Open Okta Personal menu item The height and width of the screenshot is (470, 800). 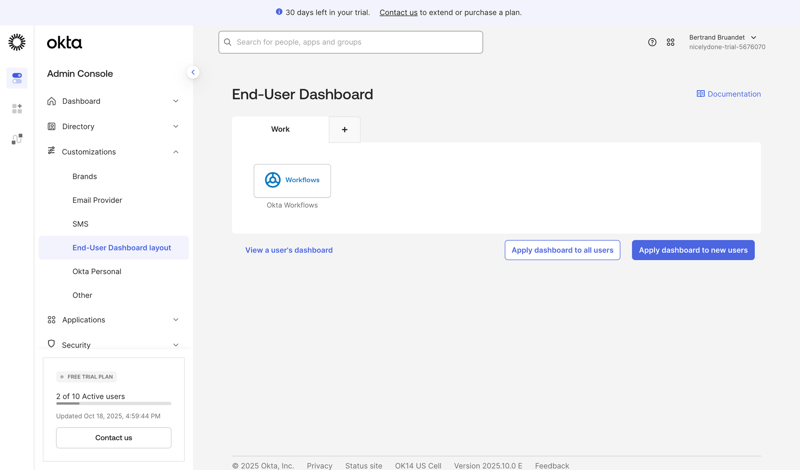point(97,271)
